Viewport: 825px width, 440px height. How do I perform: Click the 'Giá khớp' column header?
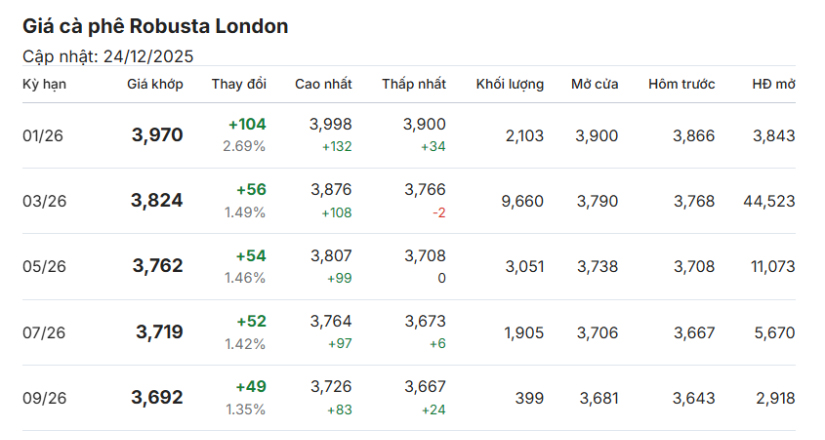(155, 84)
